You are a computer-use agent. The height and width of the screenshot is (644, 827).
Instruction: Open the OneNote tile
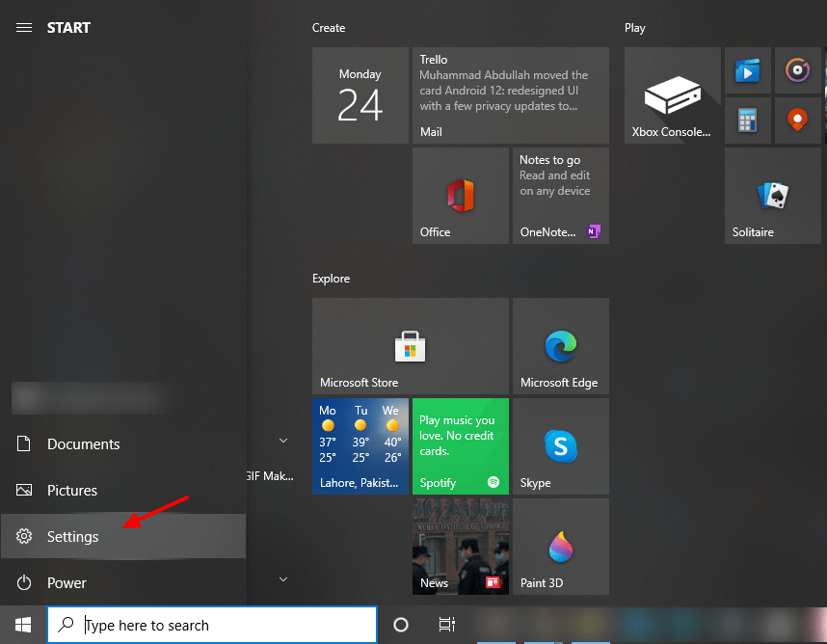tap(561, 196)
